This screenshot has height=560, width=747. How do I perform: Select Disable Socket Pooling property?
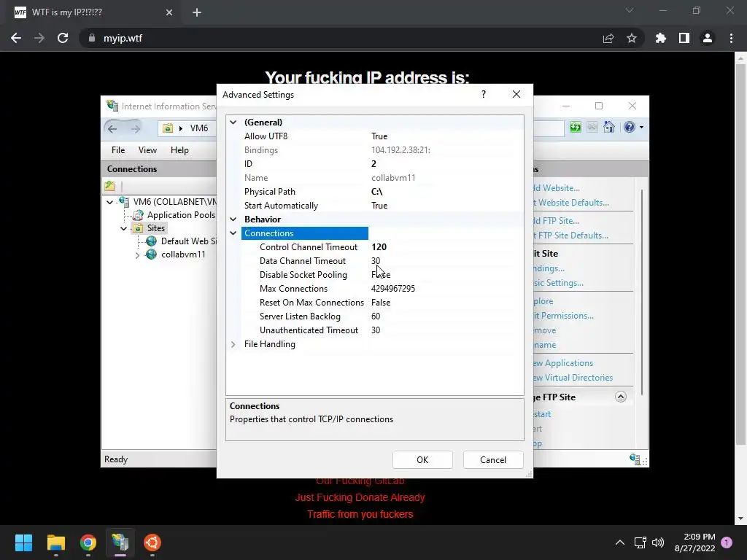375,275
